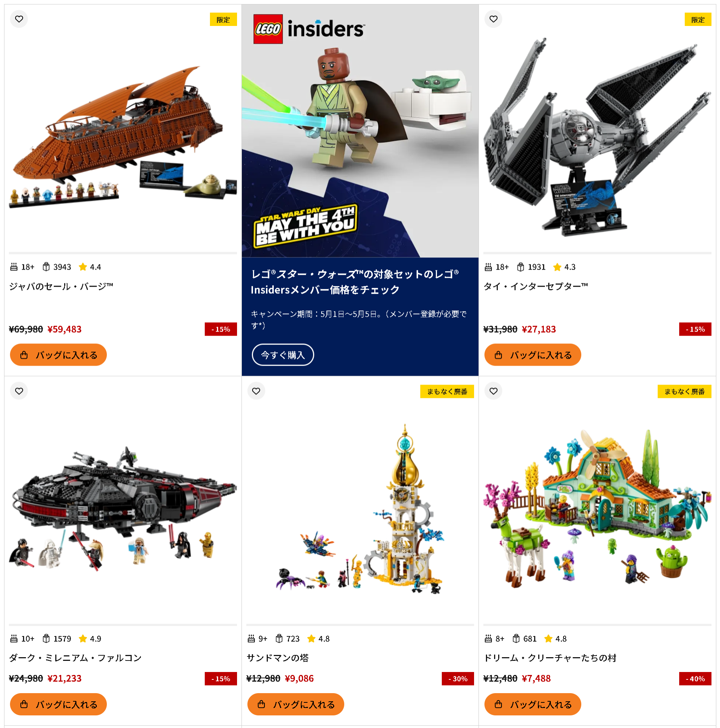The height and width of the screenshot is (728, 720).
Task: Add ¥9,086 Sandman's Tower to bag
Action: click(x=296, y=704)
